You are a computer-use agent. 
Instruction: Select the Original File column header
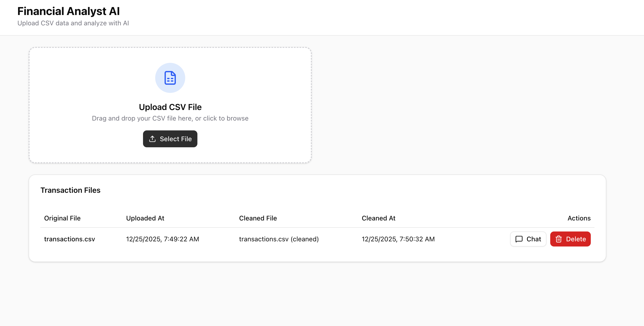tap(62, 218)
